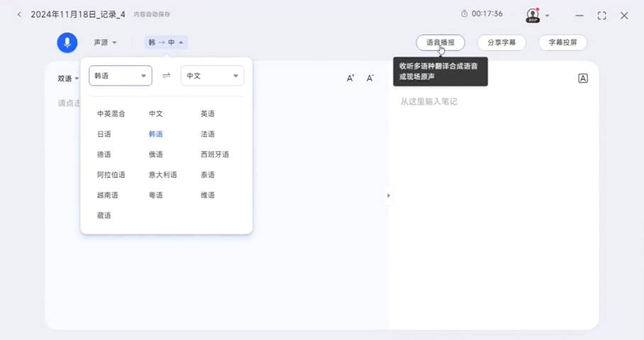
Task: Click the blue microphone record button
Action: pos(67,42)
